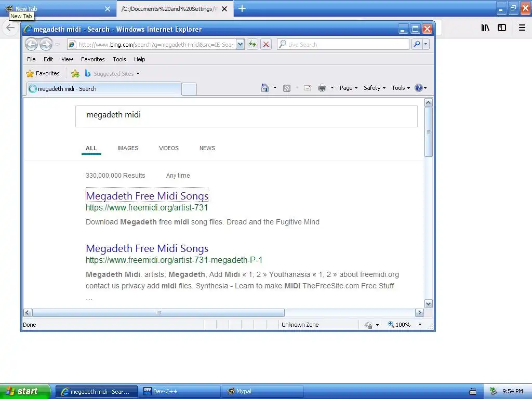Switch to the IMAGES results tab
This screenshot has height=399, width=532.
click(128, 148)
